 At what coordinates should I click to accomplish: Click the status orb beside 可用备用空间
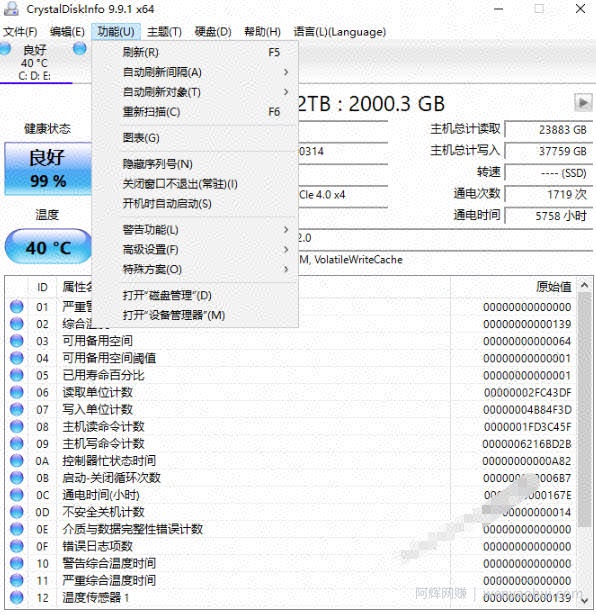[16, 341]
